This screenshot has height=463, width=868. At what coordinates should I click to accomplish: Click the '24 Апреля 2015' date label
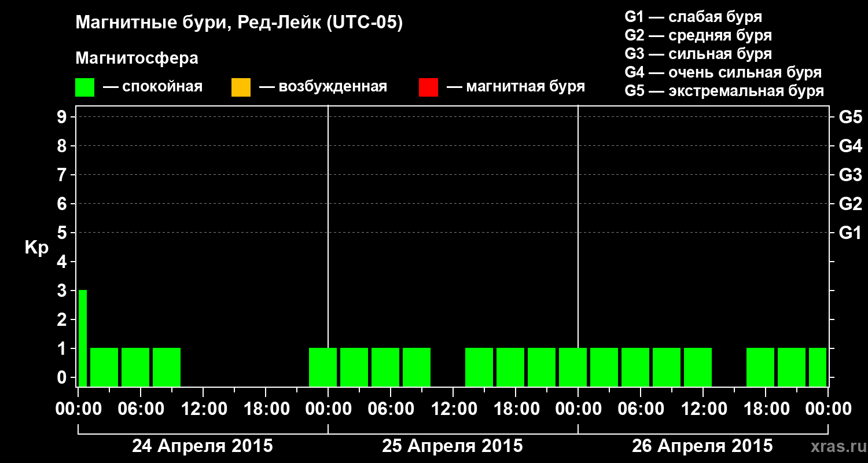coord(203,446)
